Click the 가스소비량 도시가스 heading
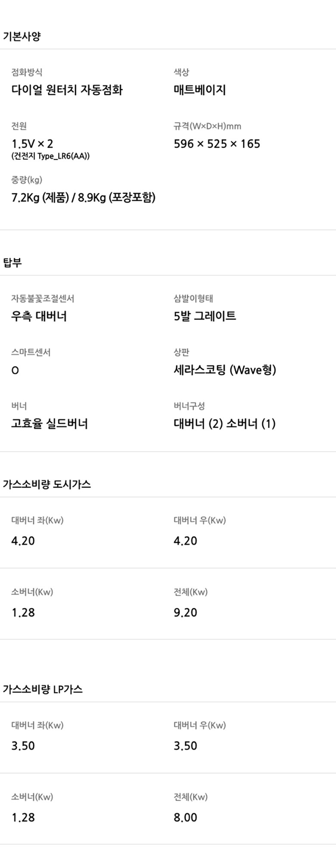The width and height of the screenshot is (336, 868). coord(47,484)
